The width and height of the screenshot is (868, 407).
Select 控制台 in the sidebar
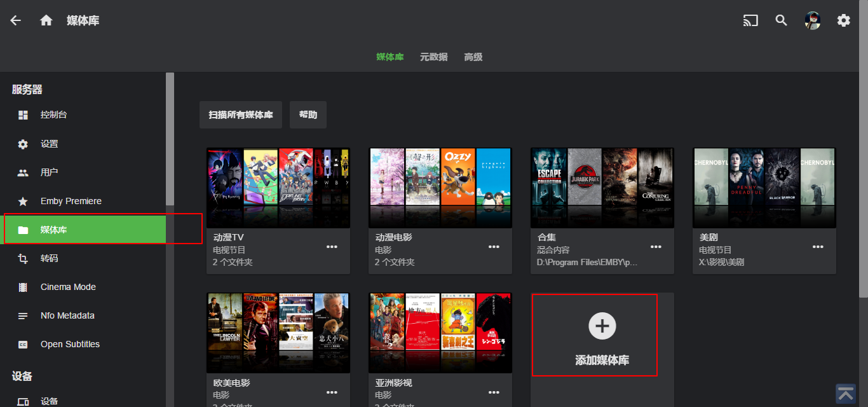click(54, 115)
